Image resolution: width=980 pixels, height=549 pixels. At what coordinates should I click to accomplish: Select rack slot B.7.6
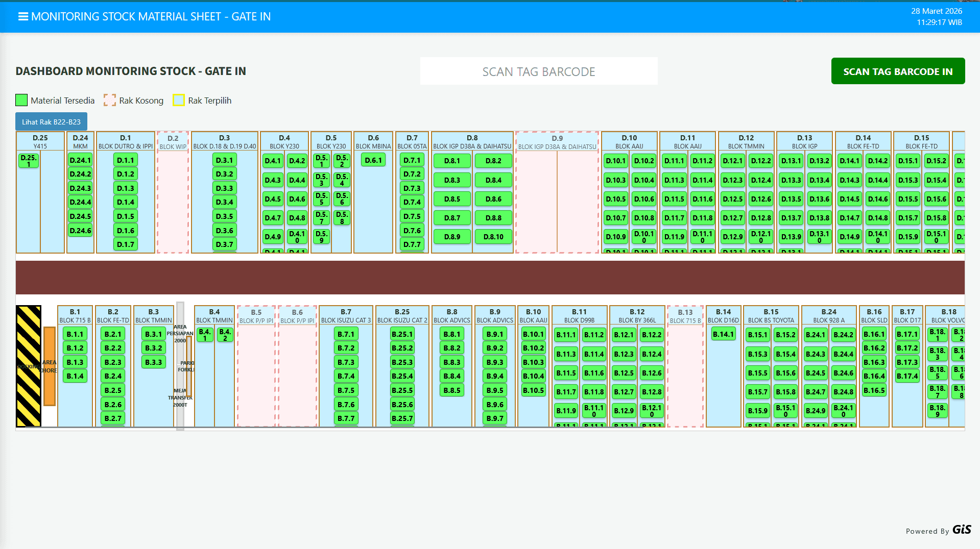point(346,405)
